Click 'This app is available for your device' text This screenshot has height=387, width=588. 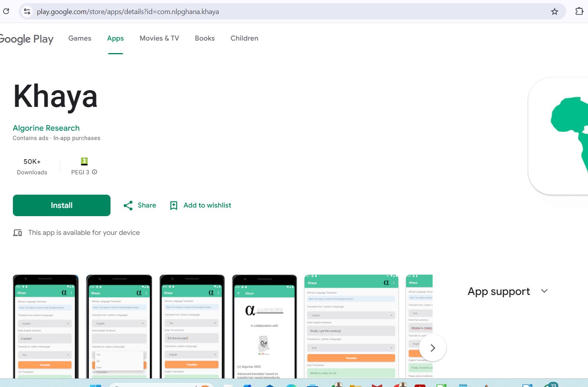[84, 233]
